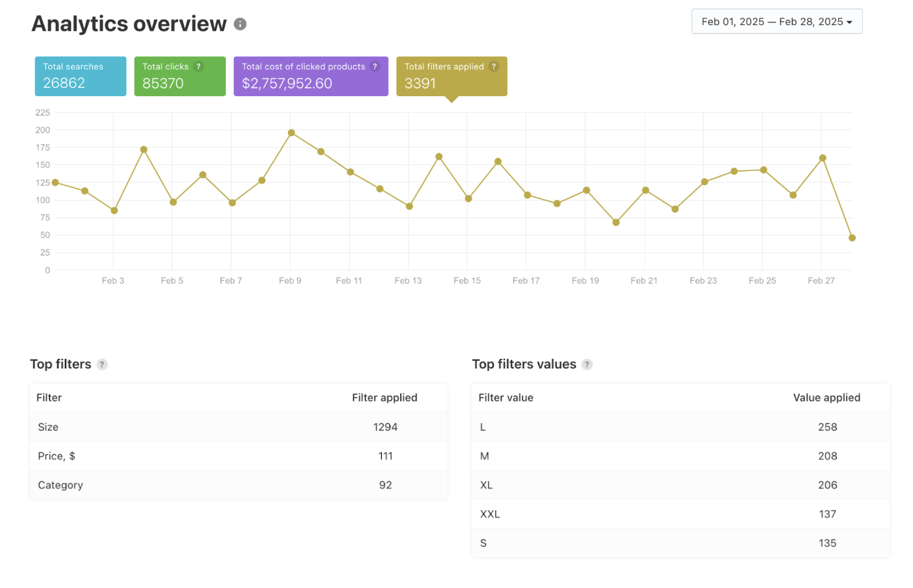Screen dimensions: 913x588
Task: Click the value 135 in Top filters values
Action: [828, 543]
